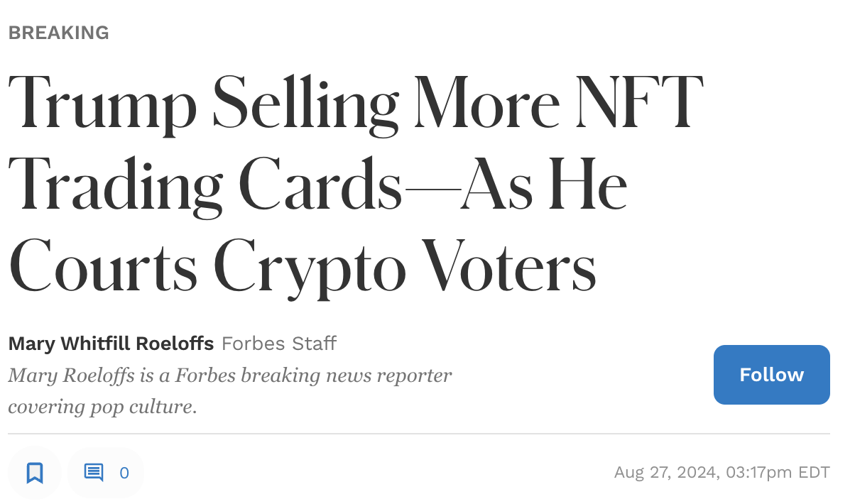Click the Forbes Staff label

[x=279, y=344]
